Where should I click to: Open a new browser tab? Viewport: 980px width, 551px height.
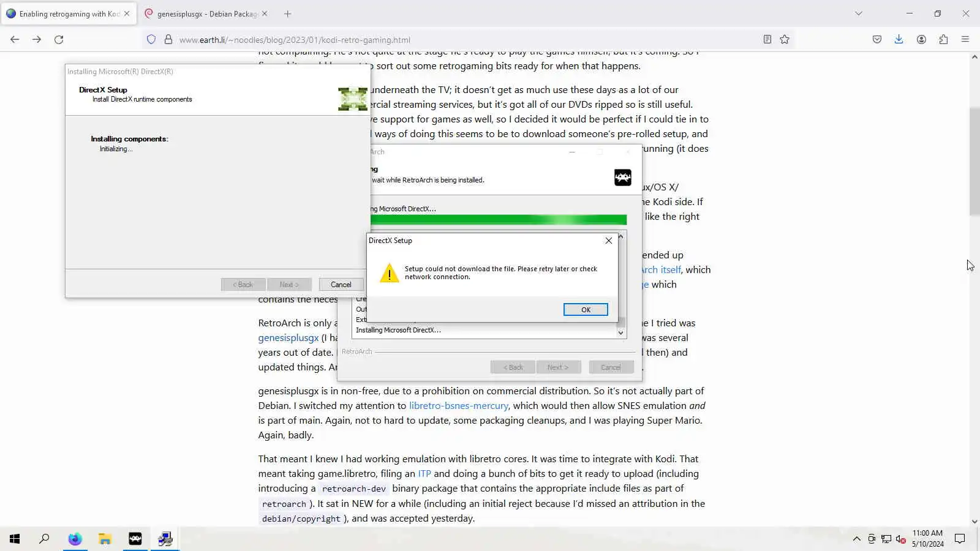(x=288, y=13)
